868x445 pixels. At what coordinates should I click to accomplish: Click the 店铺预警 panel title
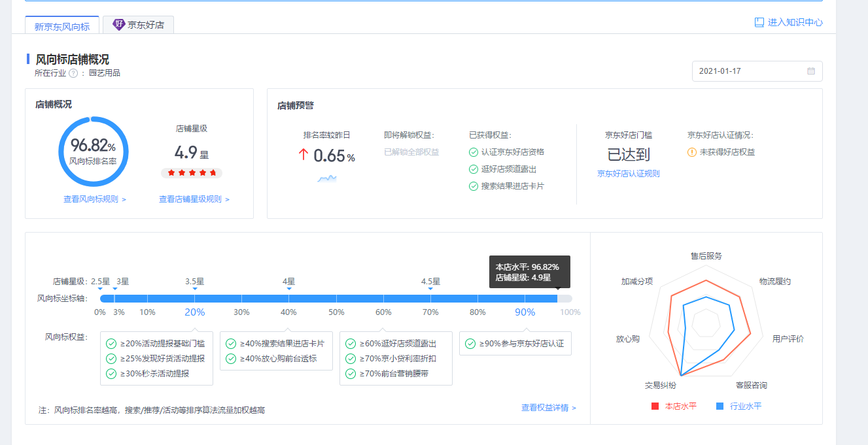[296, 106]
